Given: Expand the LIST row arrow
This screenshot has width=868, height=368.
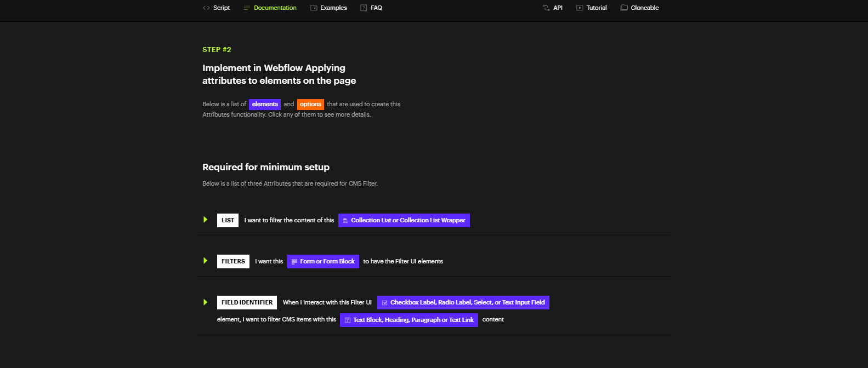Looking at the screenshot, I should [x=206, y=220].
